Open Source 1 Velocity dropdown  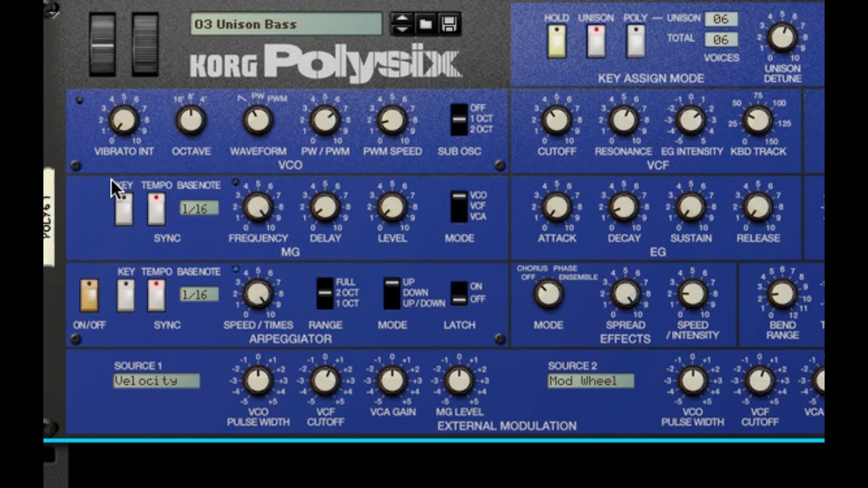[x=157, y=381]
